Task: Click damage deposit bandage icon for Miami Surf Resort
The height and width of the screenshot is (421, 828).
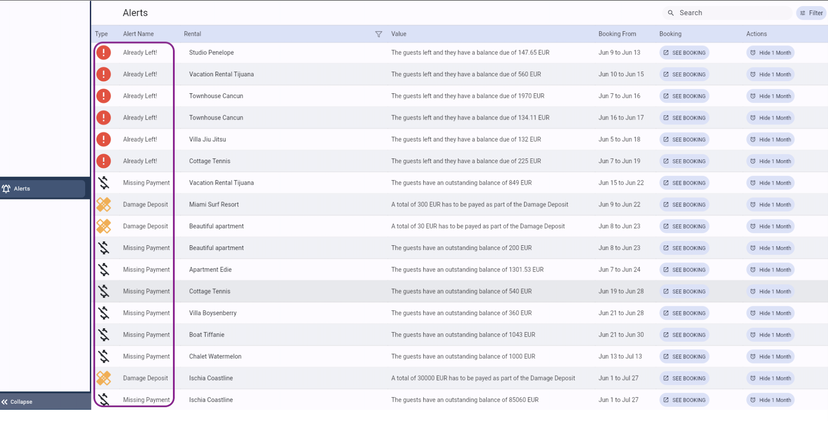Action: (x=104, y=204)
